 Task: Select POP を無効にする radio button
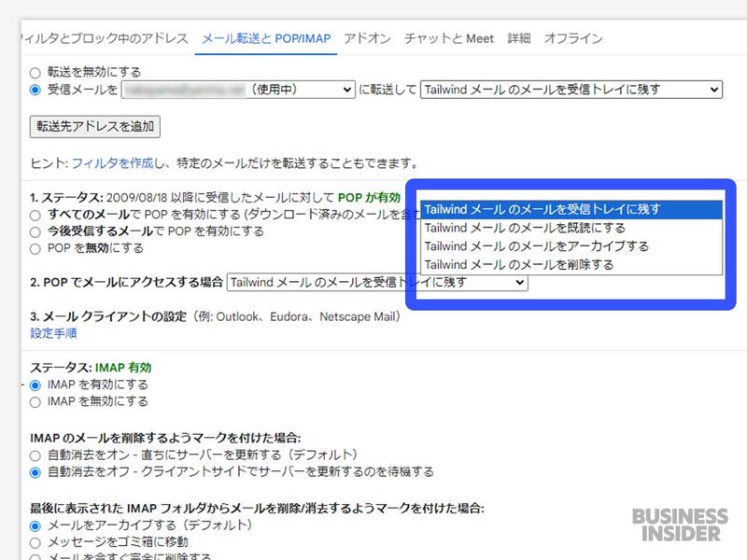click(x=35, y=249)
